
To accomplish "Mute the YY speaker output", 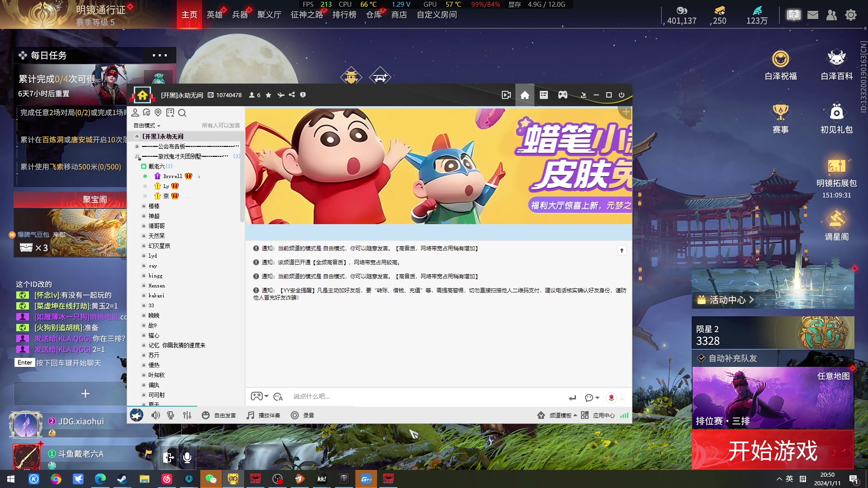I will pyautogui.click(x=156, y=415).
